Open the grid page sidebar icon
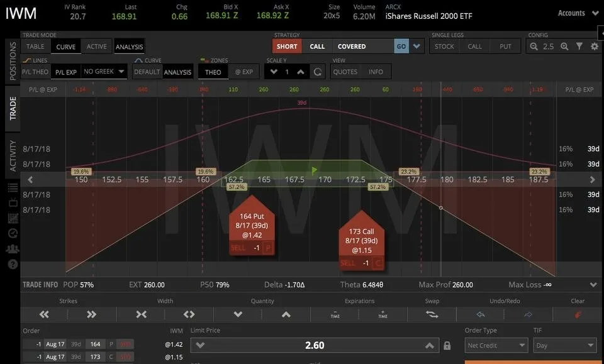This screenshot has width=604, height=364. 13,218
